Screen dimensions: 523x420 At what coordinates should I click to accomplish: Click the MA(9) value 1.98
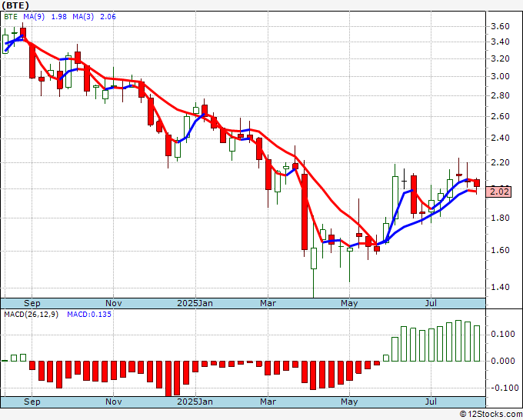click(x=58, y=17)
